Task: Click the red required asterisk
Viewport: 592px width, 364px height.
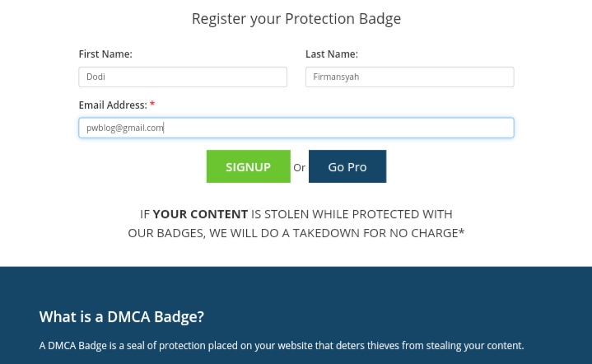Action: point(152,105)
